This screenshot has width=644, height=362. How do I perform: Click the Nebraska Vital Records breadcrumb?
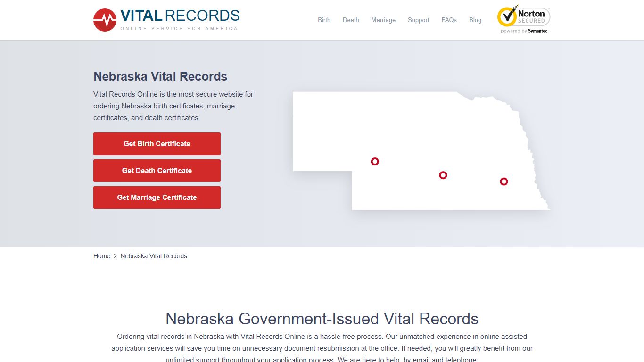tap(154, 256)
